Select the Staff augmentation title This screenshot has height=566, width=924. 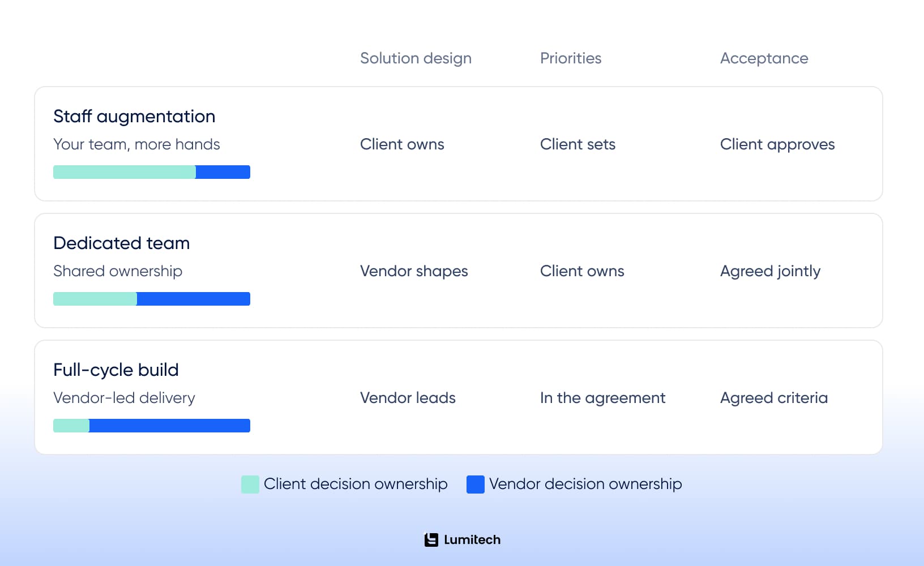[x=134, y=117]
